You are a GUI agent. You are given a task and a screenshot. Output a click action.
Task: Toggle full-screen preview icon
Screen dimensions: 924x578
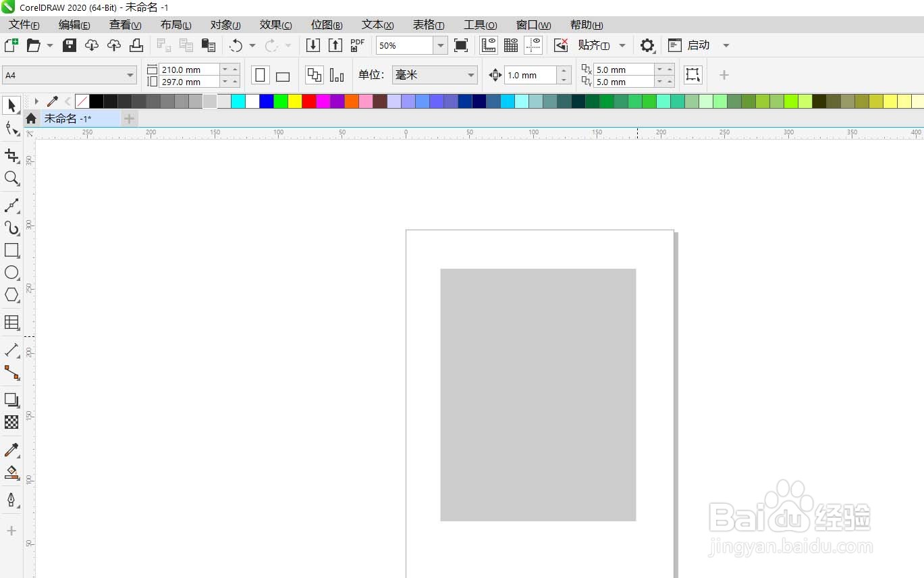point(461,45)
